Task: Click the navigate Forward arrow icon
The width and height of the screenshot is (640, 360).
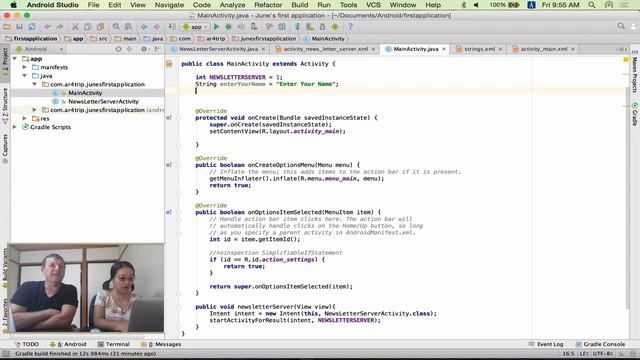Action: pyautogui.click(x=156, y=27)
